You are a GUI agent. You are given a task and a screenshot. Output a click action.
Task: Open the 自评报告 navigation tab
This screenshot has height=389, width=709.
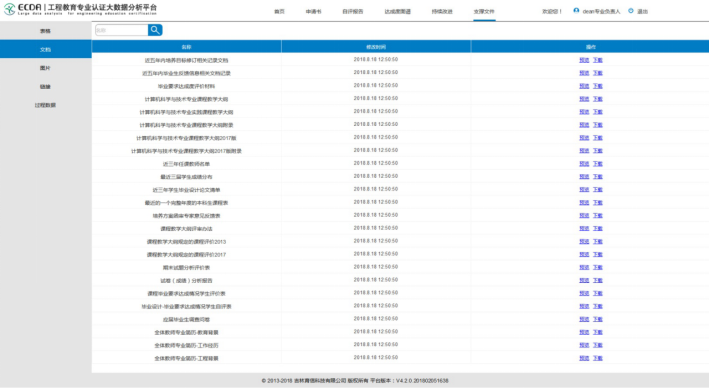[x=353, y=11]
